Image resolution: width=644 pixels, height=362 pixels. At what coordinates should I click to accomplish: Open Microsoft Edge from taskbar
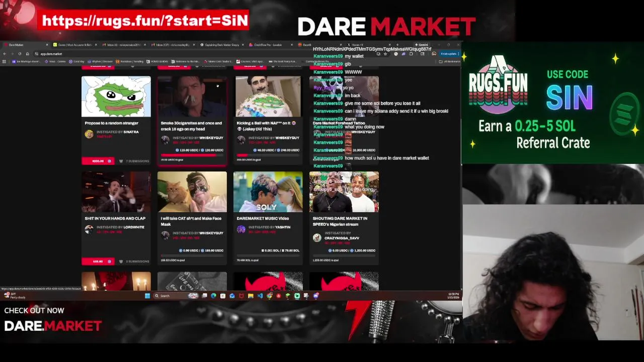pyautogui.click(x=213, y=296)
